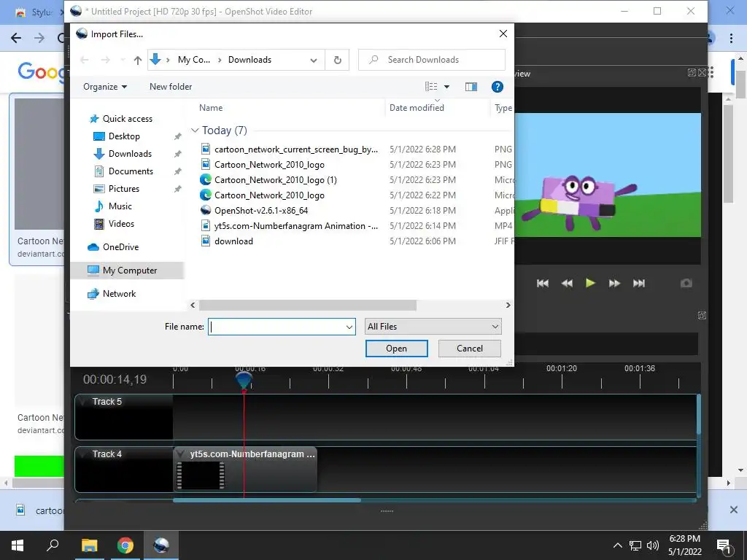Click the Back arrow in Import Files dialog

(x=85, y=60)
